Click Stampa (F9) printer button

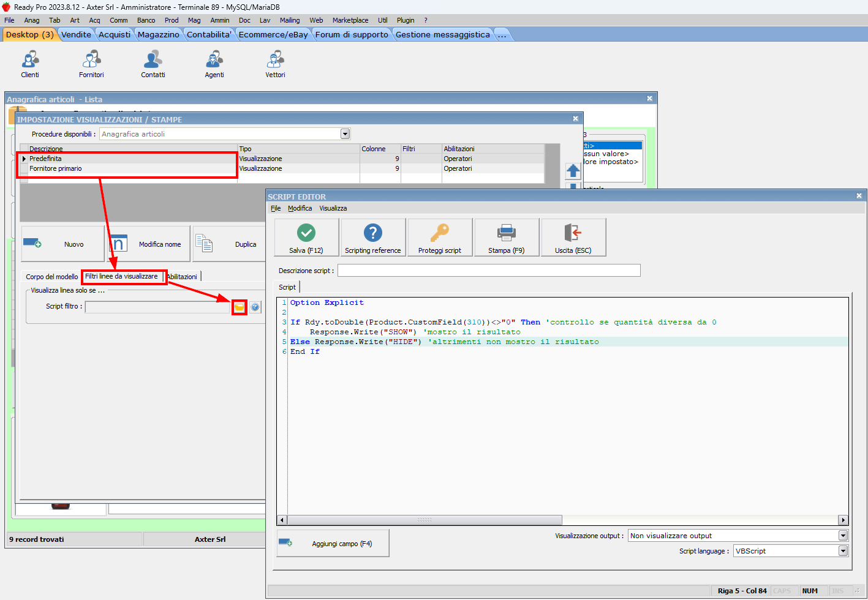pyautogui.click(x=507, y=238)
